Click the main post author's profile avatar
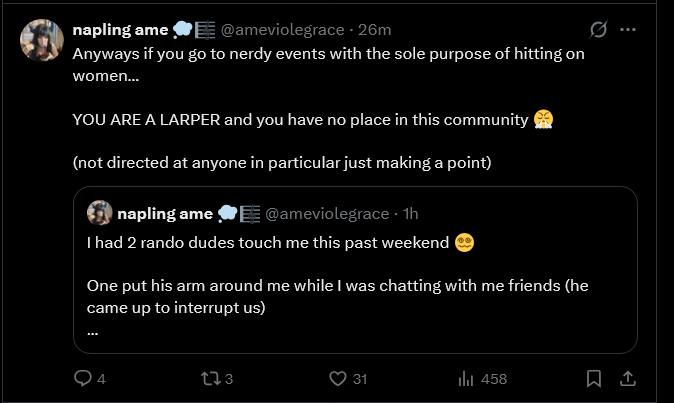Image resolution: width=674 pixels, height=403 pixels. click(43, 41)
